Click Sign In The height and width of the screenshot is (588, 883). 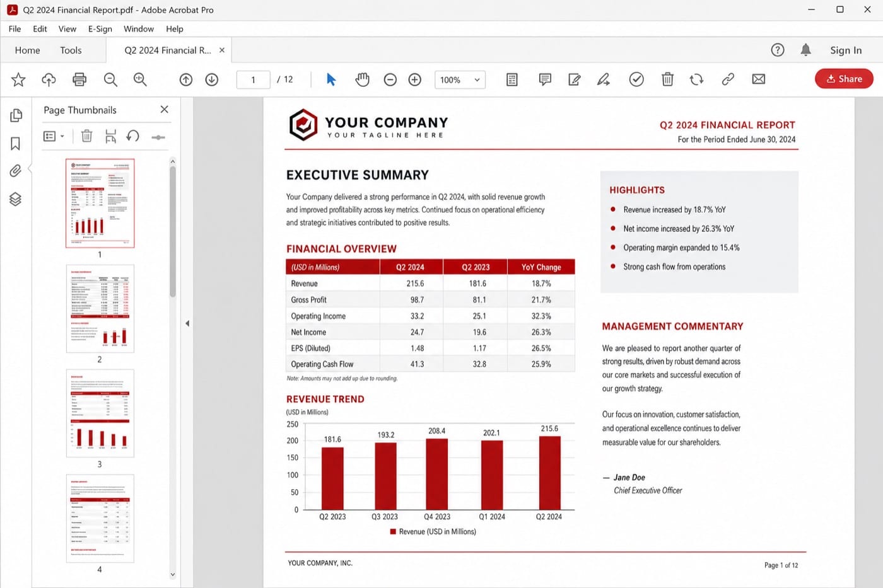tap(846, 50)
